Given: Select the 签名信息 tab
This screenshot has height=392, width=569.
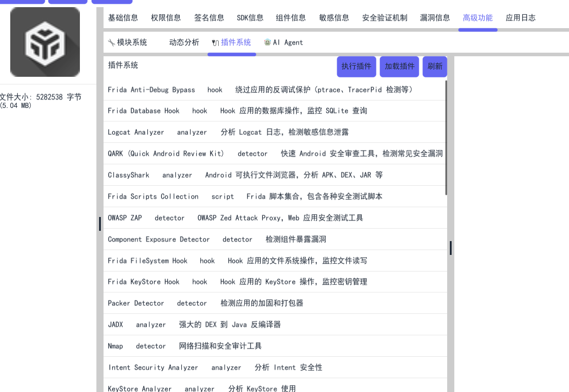Looking at the screenshot, I should 209,17.
